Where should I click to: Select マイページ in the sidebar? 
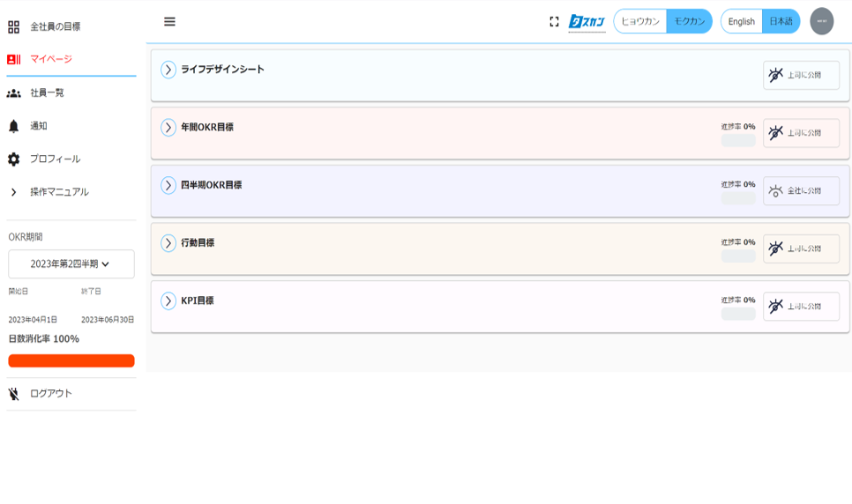51,59
